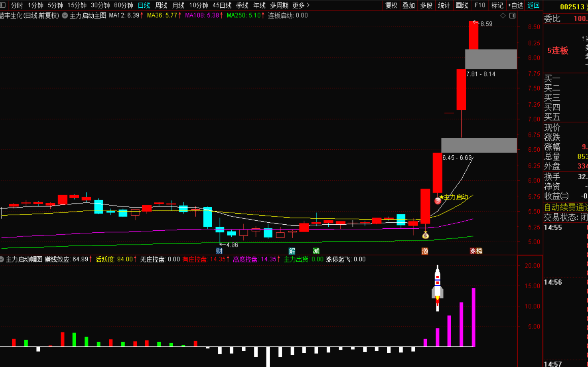Click the gray 7.81 - 8.14 gap zone
Screen dimensions: 588x367
point(491,59)
